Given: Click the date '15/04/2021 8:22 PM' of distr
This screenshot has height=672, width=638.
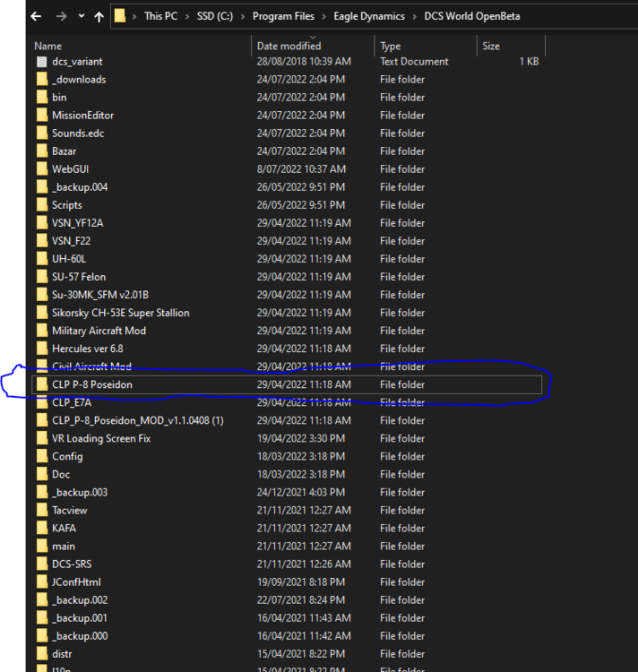Looking at the screenshot, I should coord(301,654).
